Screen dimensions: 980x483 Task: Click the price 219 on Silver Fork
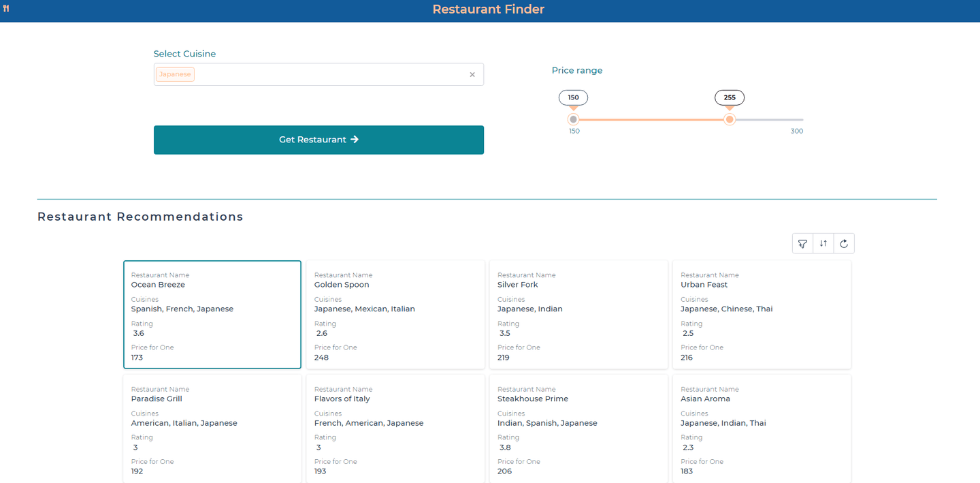tap(504, 358)
